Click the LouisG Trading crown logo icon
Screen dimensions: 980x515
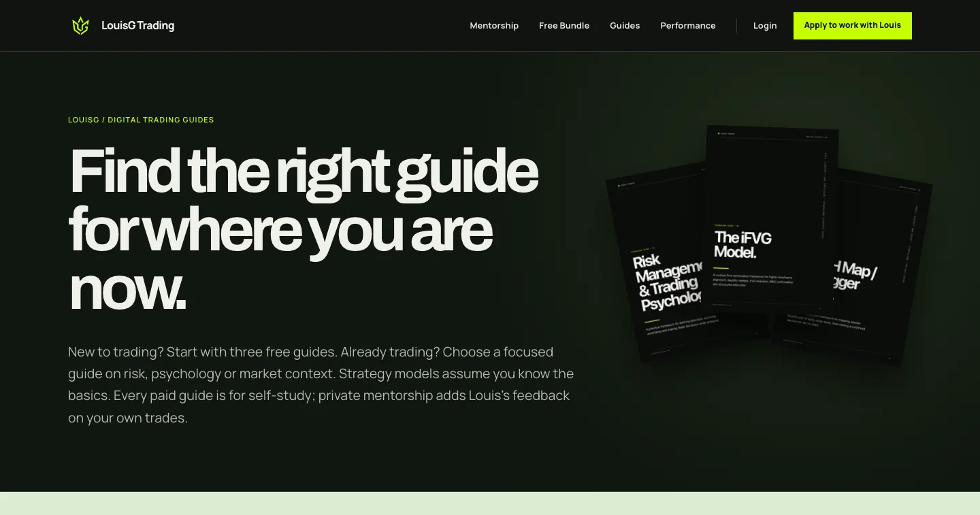(x=80, y=26)
